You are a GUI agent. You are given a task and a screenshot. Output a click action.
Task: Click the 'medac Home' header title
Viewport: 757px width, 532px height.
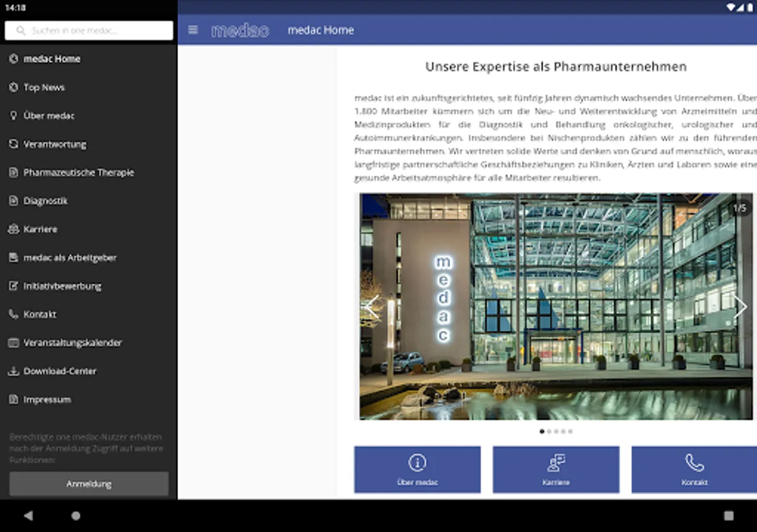click(x=321, y=30)
